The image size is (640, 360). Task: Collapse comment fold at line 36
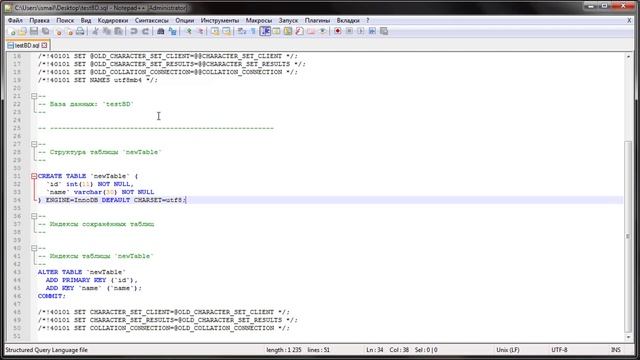point(34,216)
